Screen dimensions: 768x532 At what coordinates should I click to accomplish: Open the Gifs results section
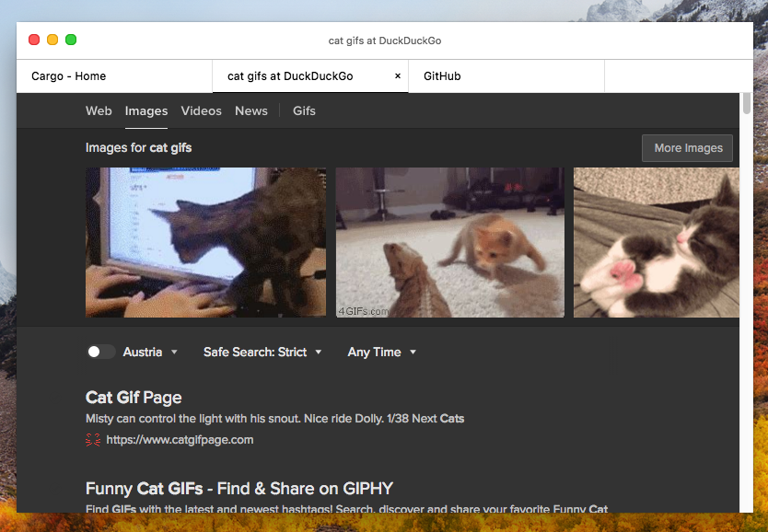pyautogui.click(x=304, y=110)
